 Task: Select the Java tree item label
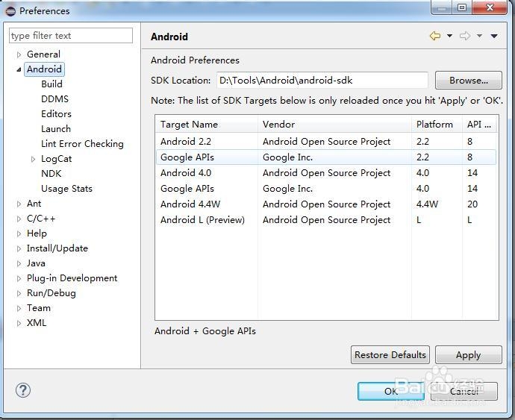(x=36, y=263)
